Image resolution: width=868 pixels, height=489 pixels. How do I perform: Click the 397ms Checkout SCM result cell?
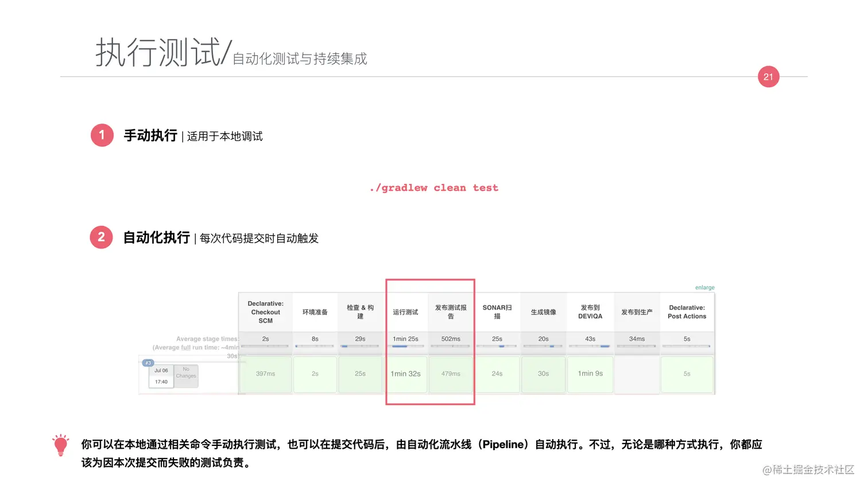click(x=265, y=374)
